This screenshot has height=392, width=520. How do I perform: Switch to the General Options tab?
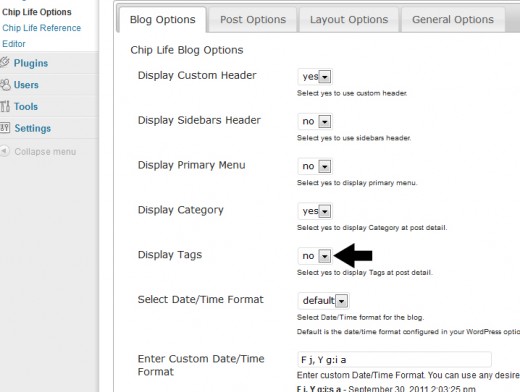453,20
